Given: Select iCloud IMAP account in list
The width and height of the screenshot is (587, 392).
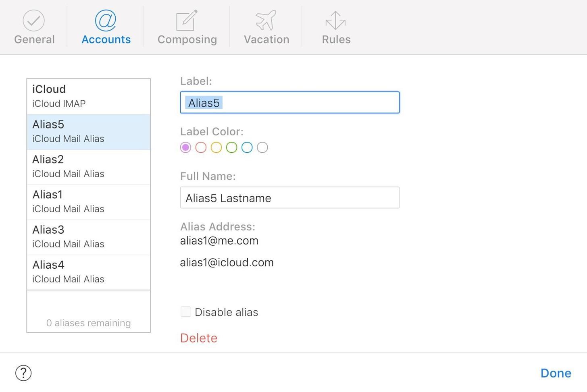Looking at the screenshot, I should click(88, 96).
